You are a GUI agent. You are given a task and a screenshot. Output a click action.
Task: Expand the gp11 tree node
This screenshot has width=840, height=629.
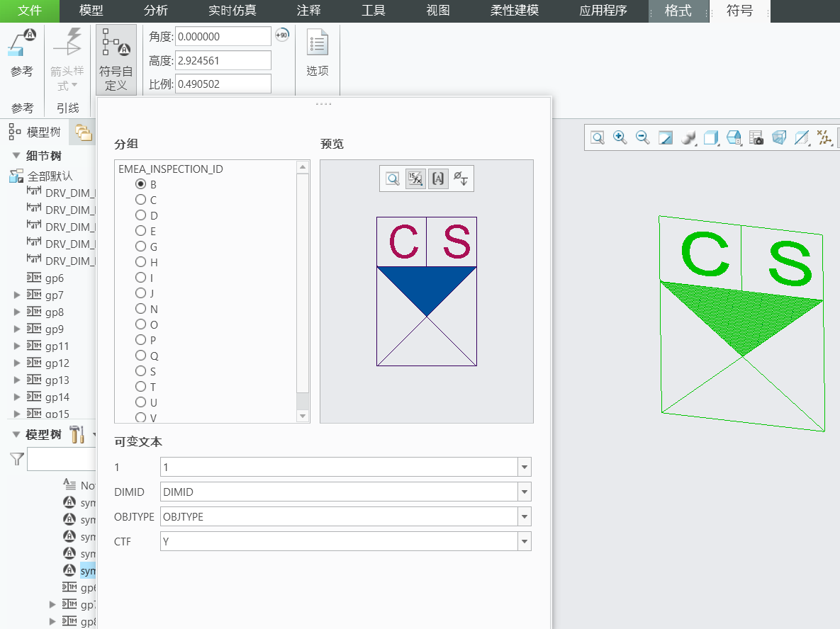18,346
